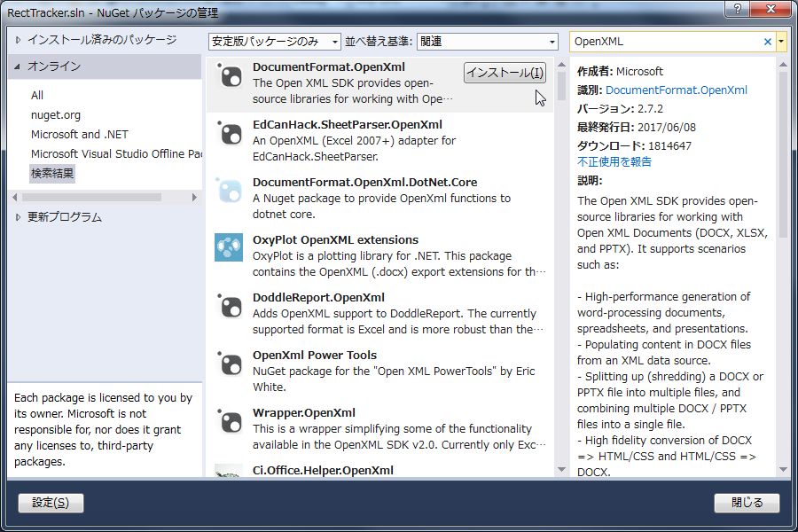This screenshot has height=532, width=798.
Task: Open the 安定版パッケージのみ dropdown
Action: 274,42
